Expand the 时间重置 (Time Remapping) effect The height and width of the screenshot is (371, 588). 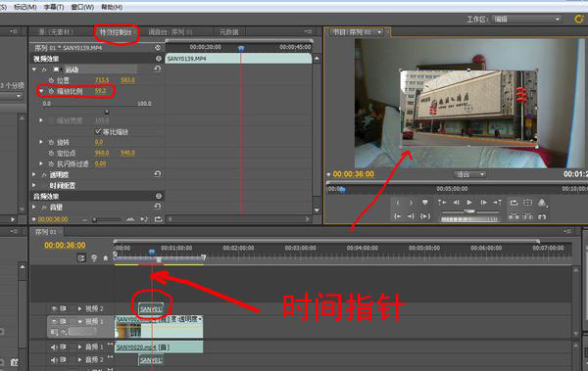[x=34, y=185]
